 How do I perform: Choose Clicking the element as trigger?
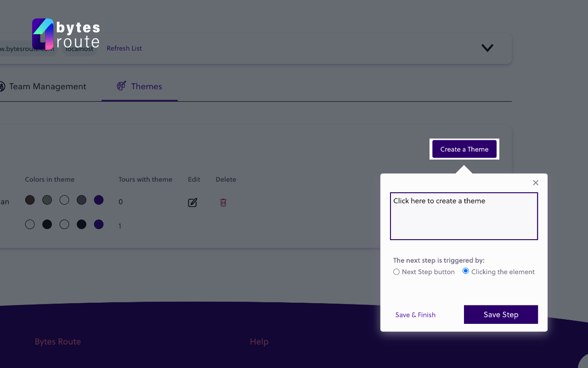(x=465, y=271)
